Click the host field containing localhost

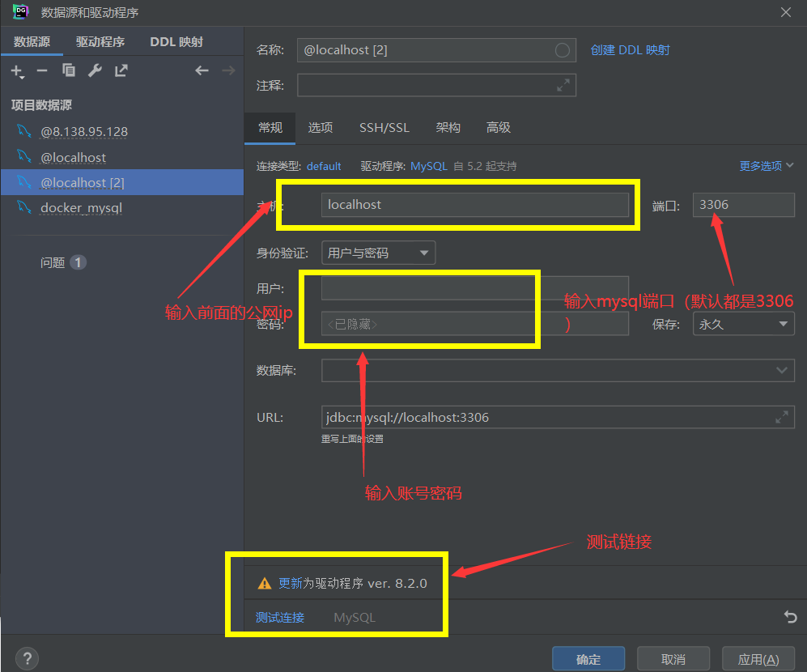pos(475,204)
